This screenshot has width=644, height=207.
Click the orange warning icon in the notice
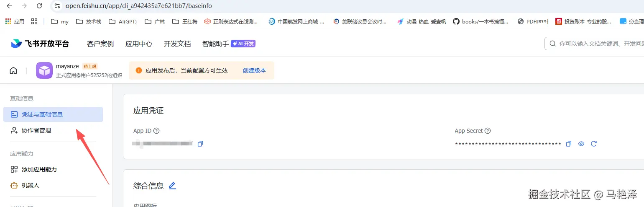[x=139, y=70]
